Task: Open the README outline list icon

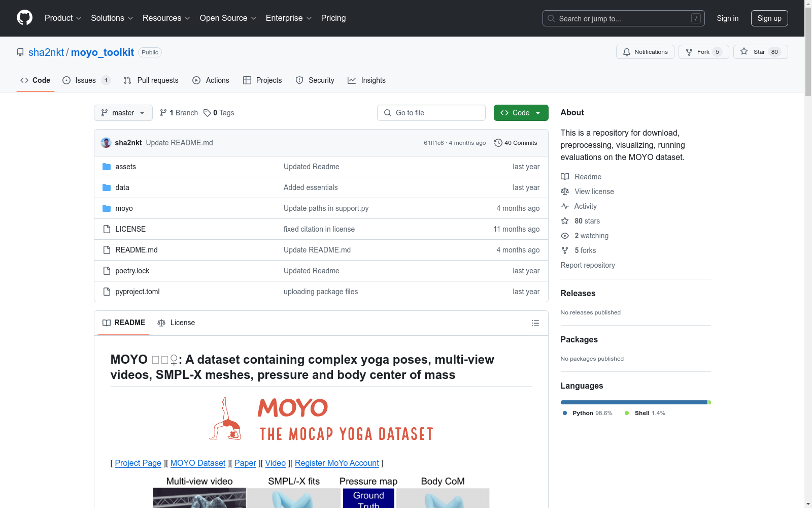Action: (535, 323)
